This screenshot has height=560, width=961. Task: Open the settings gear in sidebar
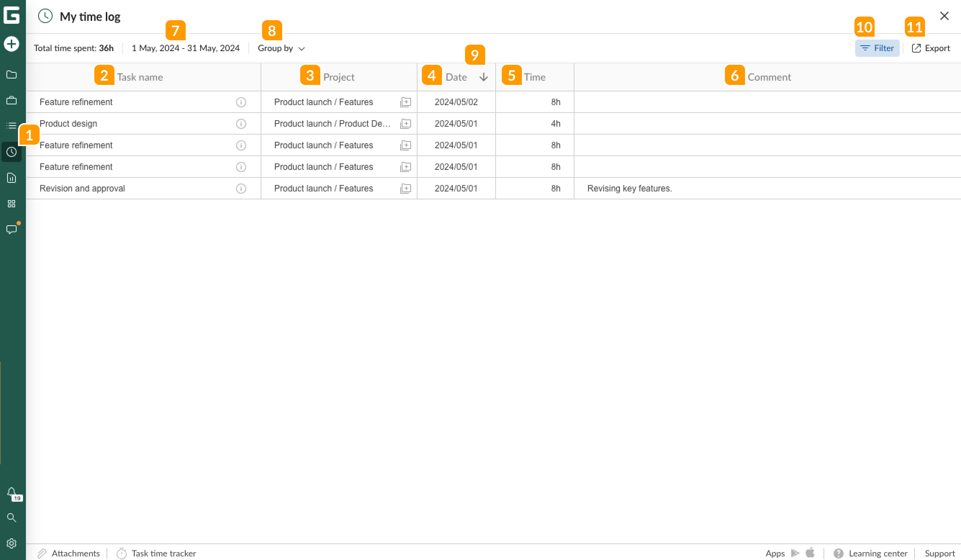pos(12,543)
